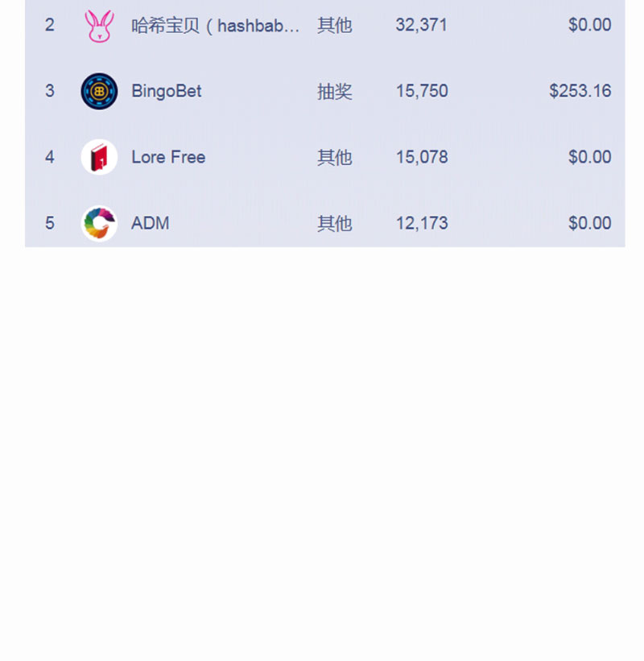The width and height of the screenshot is (644, 661).
Task: Select the Lore Free name text
Action: point(168,157)
